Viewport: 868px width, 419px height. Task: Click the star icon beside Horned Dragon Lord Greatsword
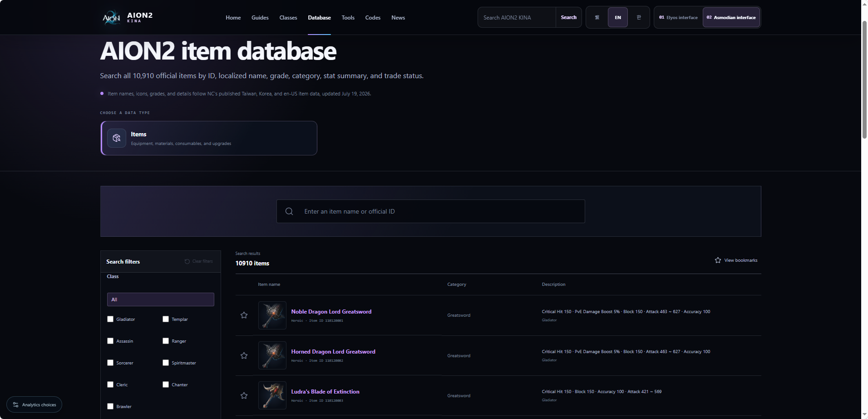(x=244, y=355)
